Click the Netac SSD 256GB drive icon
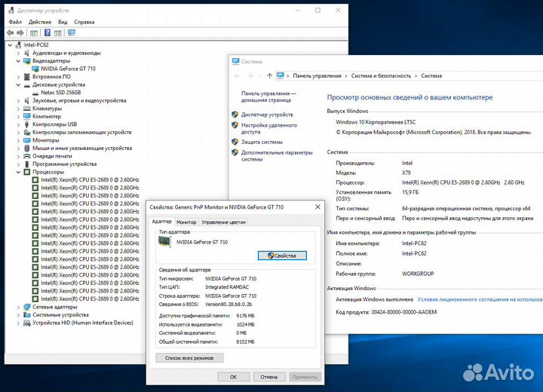543x392 pixels. coord(35,93)
